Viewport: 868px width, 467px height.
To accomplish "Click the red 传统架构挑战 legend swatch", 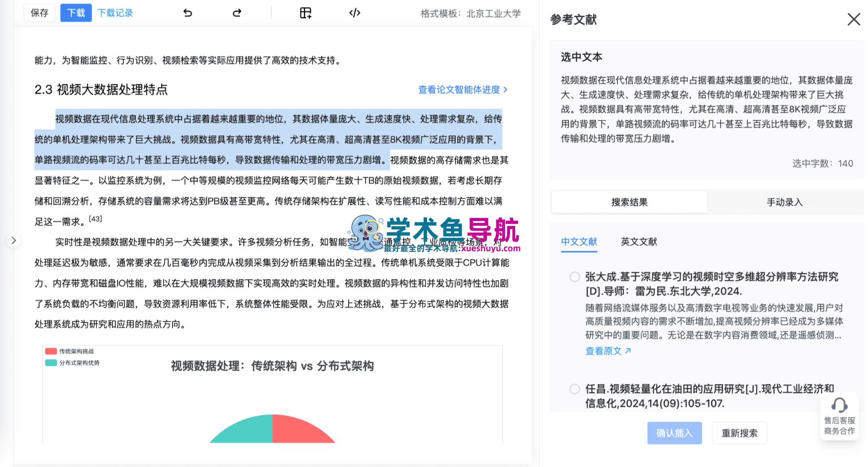I will coord(51,351).
